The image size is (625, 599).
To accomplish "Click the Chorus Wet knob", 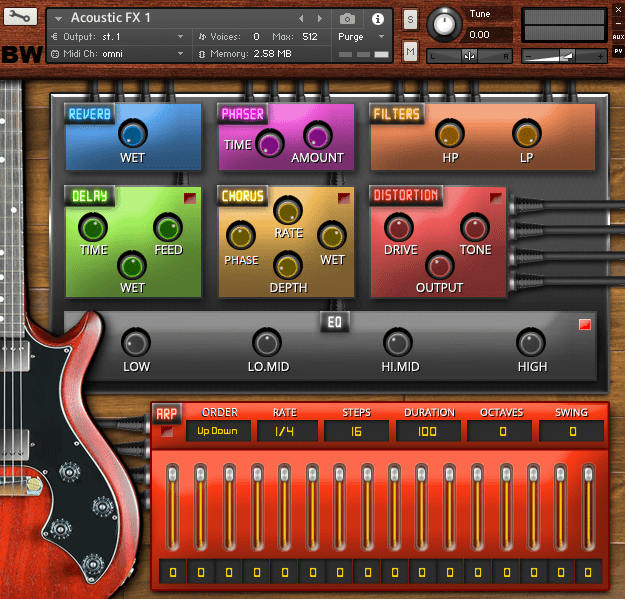I will coord(332,236).
